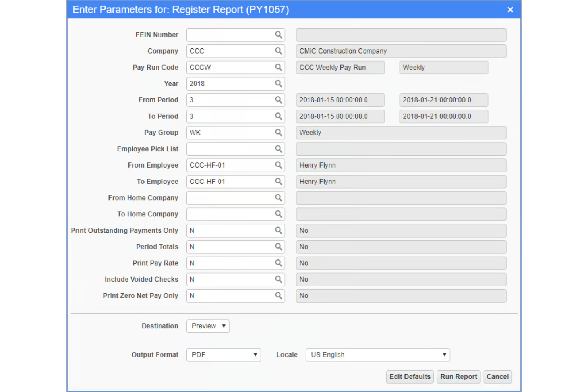Click the Weekly frequency box beside Pay Run
588x392 pixels.
click(x=444, y=68)
